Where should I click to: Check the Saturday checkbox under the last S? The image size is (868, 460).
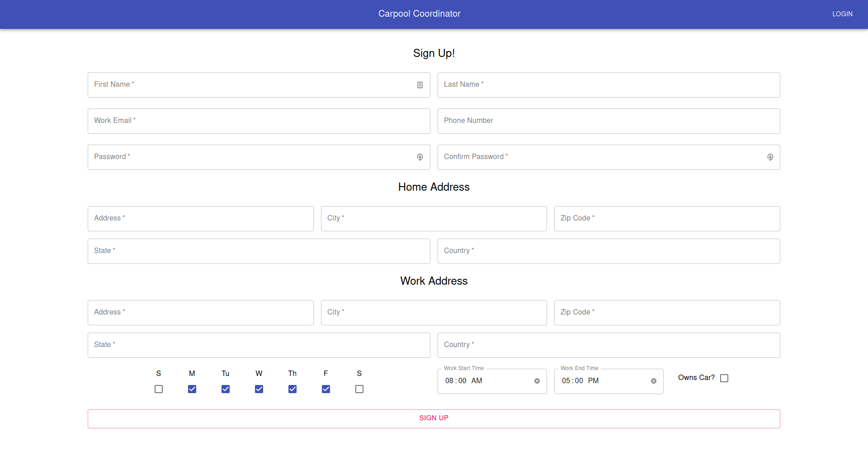pyautogui.click(x=359, y=389)
